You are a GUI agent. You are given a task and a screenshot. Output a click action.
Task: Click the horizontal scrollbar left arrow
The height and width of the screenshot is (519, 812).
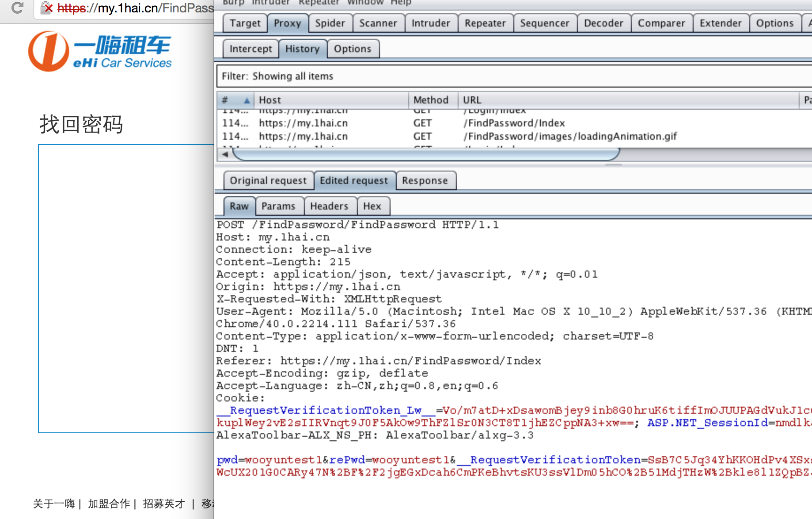tap(225, 154)
